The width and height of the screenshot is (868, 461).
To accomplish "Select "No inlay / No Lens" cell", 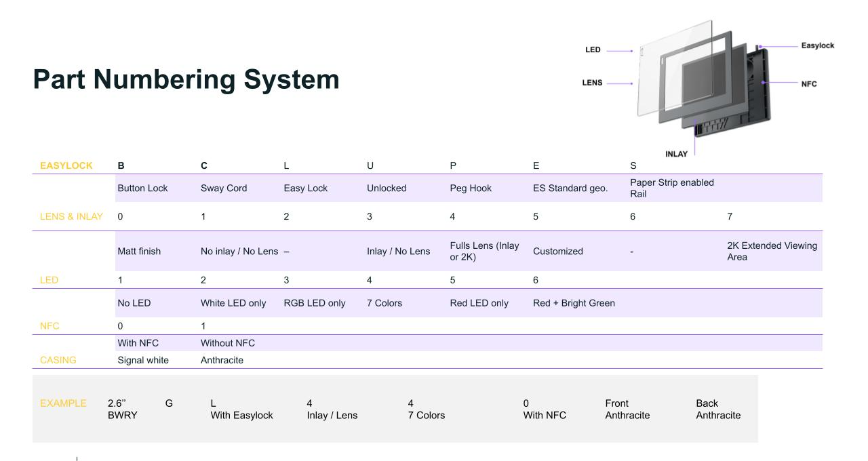I will (239, 251).
